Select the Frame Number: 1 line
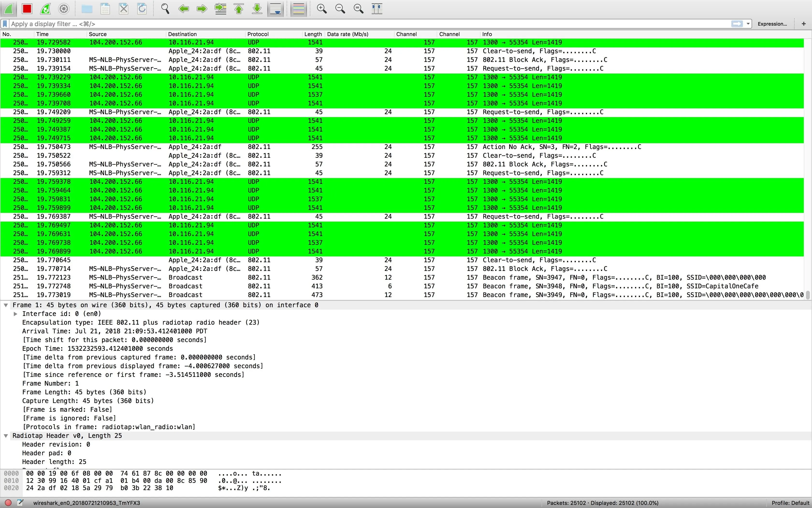 coord(50,384)
